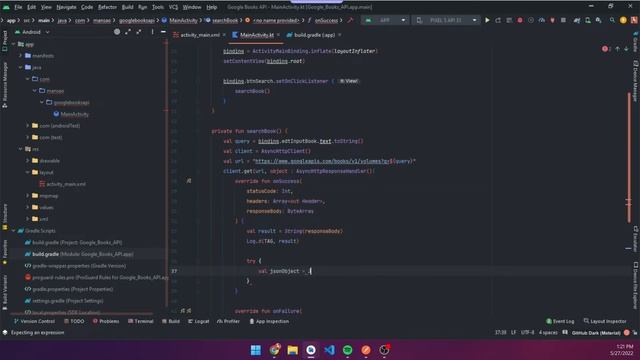This screenshot has width=640, height=360.
Task: Click the editor vertical scrollbar
Action: click(x=629, y=157)
